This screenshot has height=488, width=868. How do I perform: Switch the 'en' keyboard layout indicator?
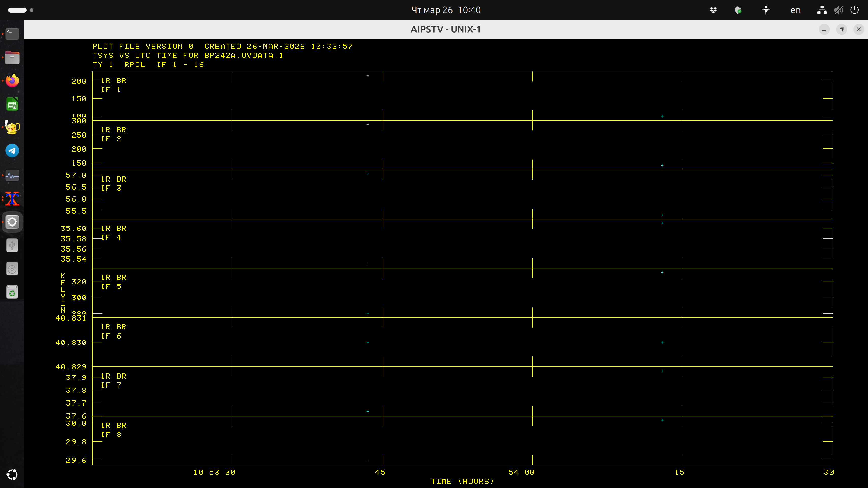click(795, 10)
